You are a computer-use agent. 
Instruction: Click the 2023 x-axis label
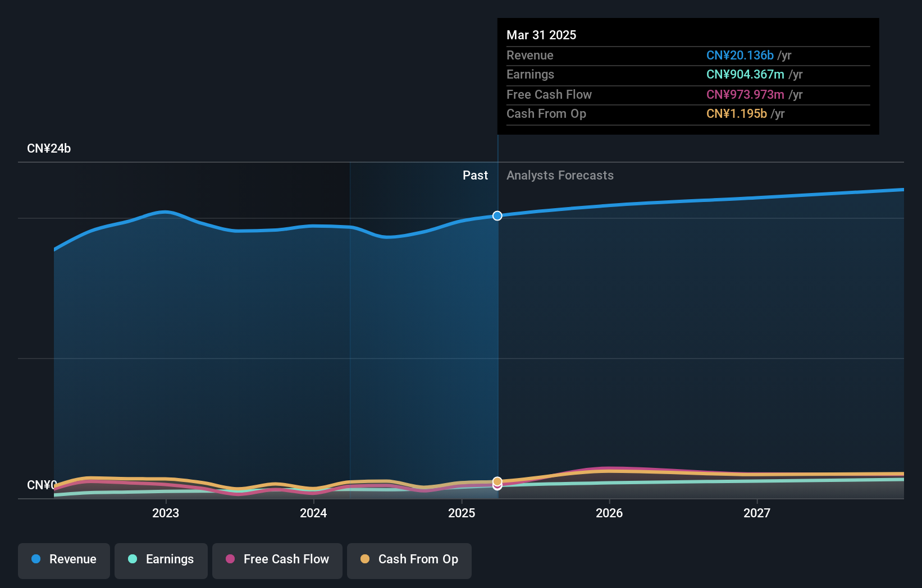166,513
